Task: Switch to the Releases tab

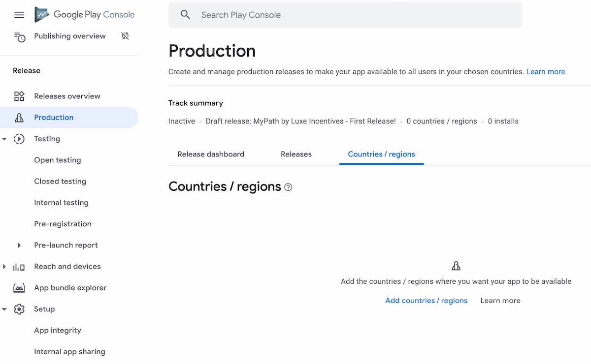Action: coord(296,154)
